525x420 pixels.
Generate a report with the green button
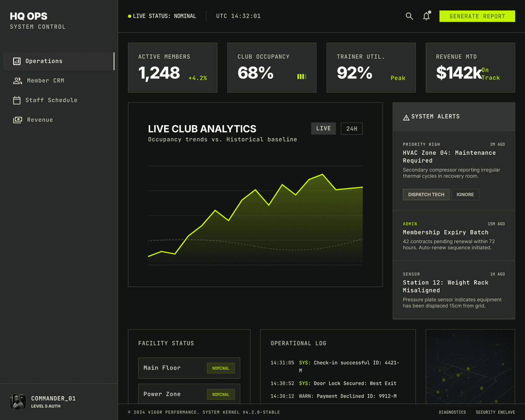coord(477,16)
